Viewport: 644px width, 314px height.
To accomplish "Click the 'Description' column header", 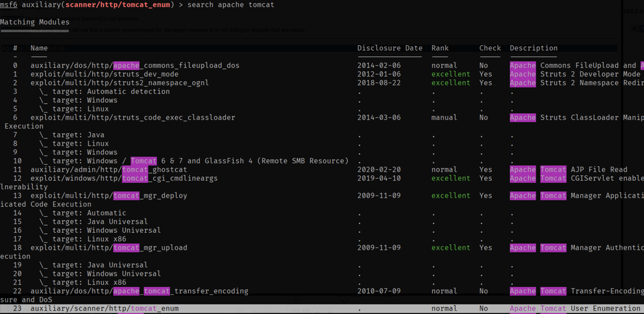I will [533, 48].
